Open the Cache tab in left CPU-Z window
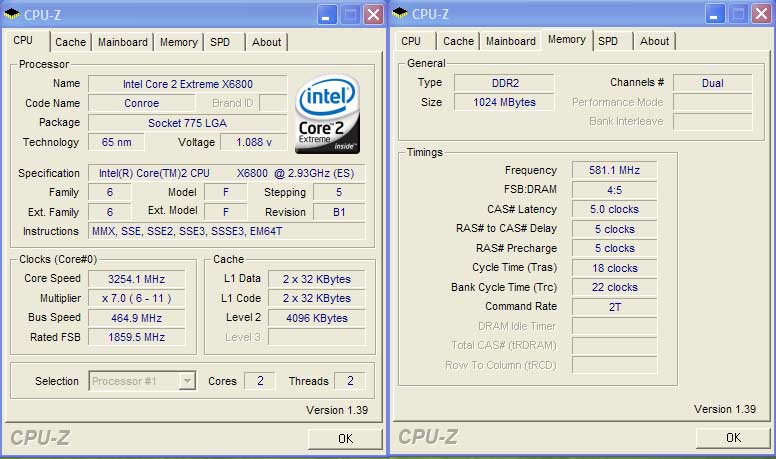 (x=70, y=42)
